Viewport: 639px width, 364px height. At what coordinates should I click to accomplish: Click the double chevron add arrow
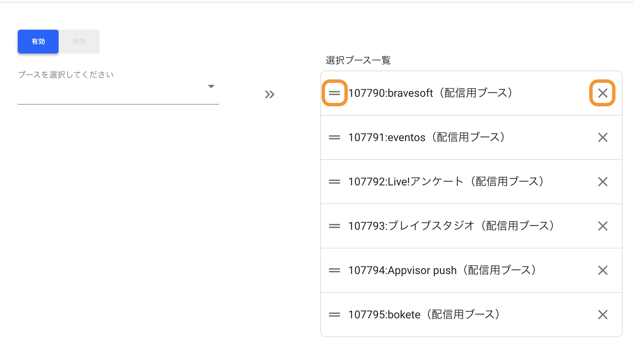(270, 94)
